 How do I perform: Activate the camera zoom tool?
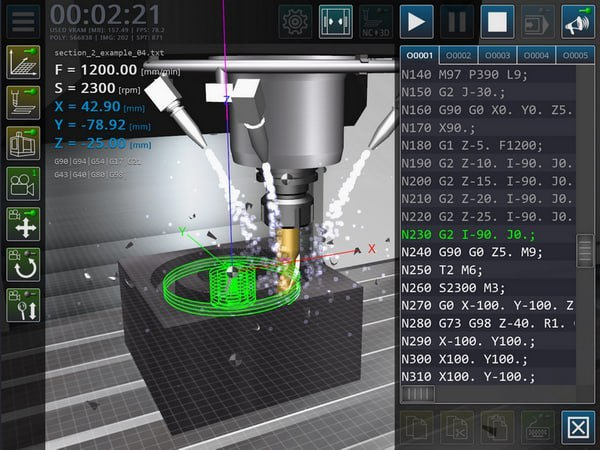[23, 305]
